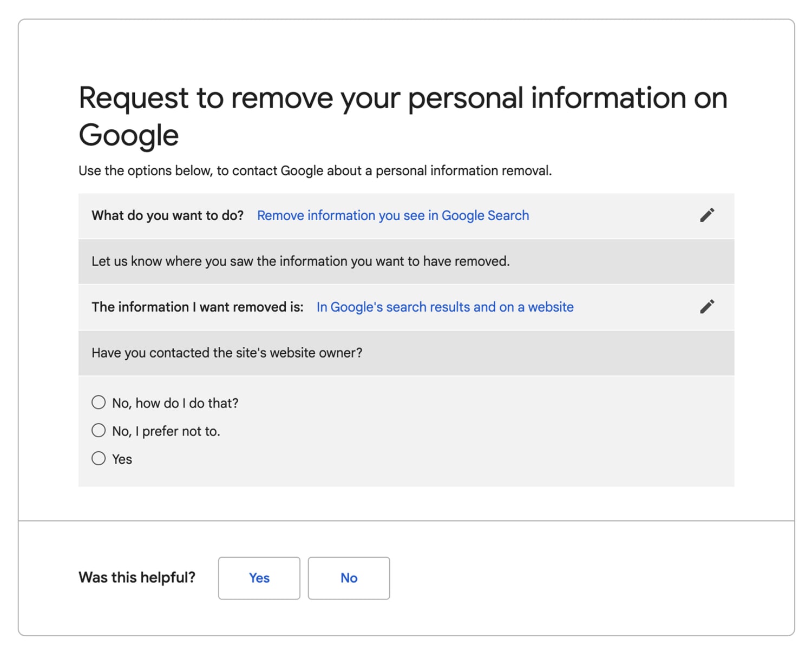812x653 pixels.
Task: Pick the 'Yes' radio circle for contacting the owner
Action: [x=99, y=459]
